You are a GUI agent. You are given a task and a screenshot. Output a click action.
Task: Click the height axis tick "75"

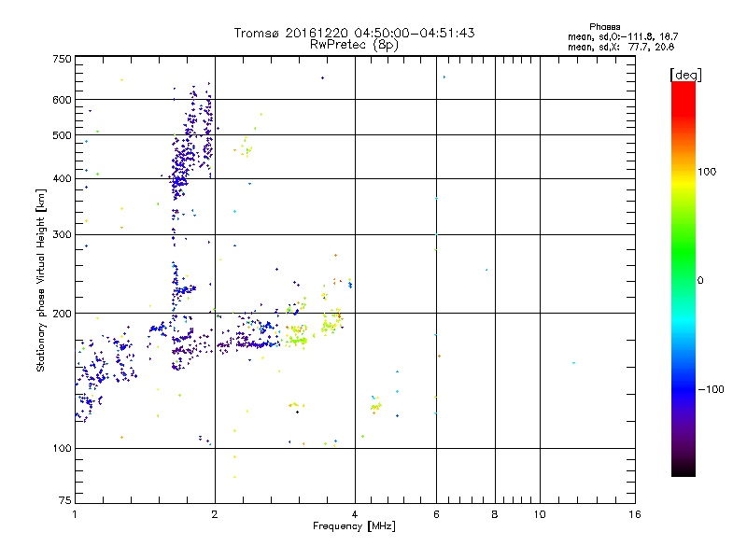pos(65,500)
